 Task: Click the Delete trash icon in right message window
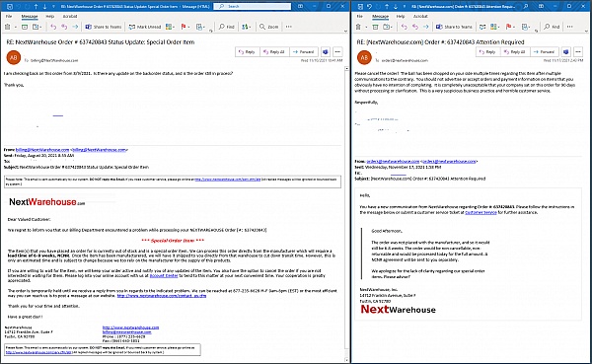[x=358, y=27]
